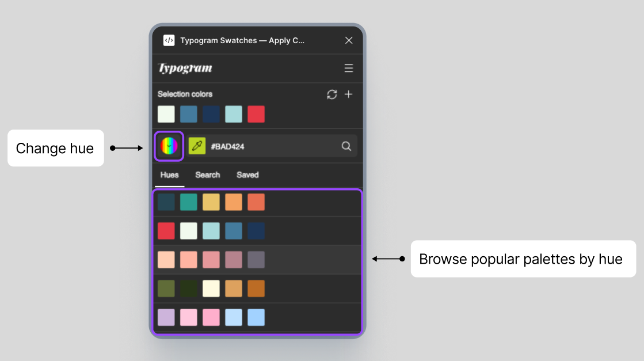
Task: Click the plugin code icon in titlebar
Action: [x=169, y=40]
